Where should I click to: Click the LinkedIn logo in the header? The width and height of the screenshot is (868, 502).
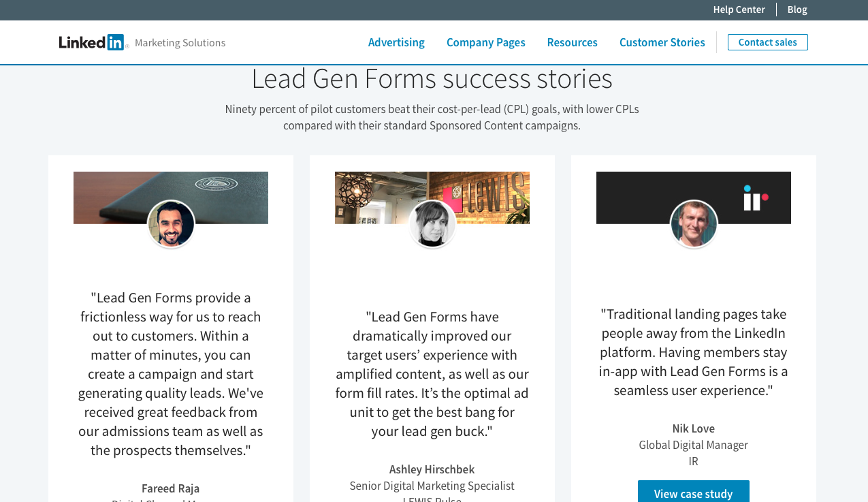pos(93,42)
